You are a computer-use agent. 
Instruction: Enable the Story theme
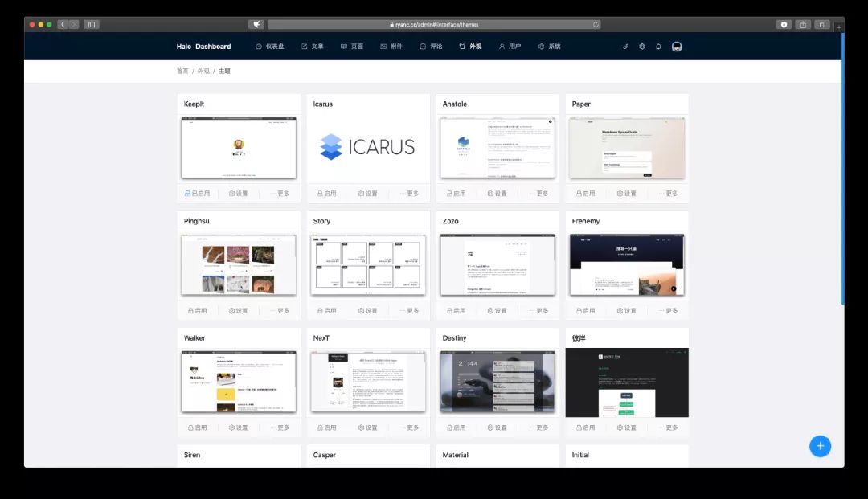326,311
